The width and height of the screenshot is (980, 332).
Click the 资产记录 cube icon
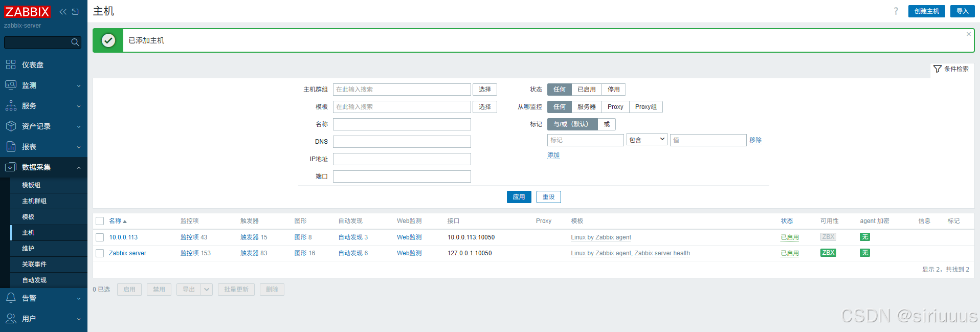pos(11,126)
